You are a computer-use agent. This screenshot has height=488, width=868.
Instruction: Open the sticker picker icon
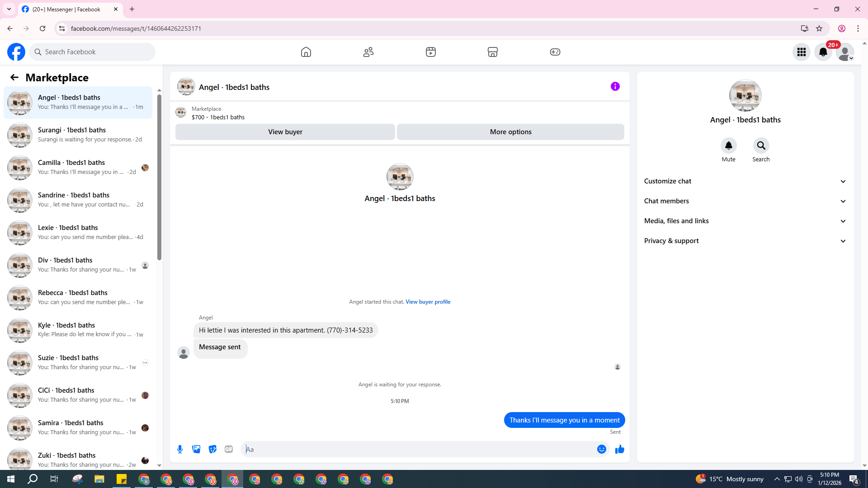pos(212,449)
